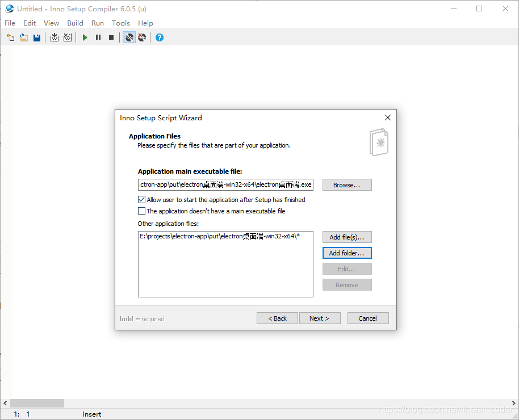Open a script file via toolbar folder icon
The width and height of the screenshot is (519, 420).
(23, 37)
